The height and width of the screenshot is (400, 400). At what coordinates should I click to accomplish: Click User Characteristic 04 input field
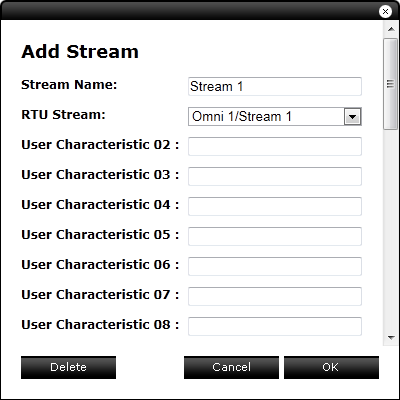(275, 206)
